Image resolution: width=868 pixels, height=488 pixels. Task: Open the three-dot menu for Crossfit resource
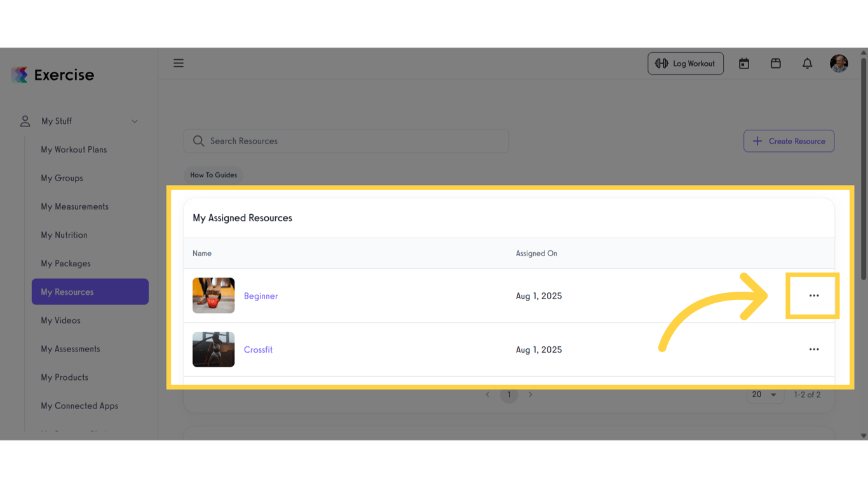[x=814, y=349]
